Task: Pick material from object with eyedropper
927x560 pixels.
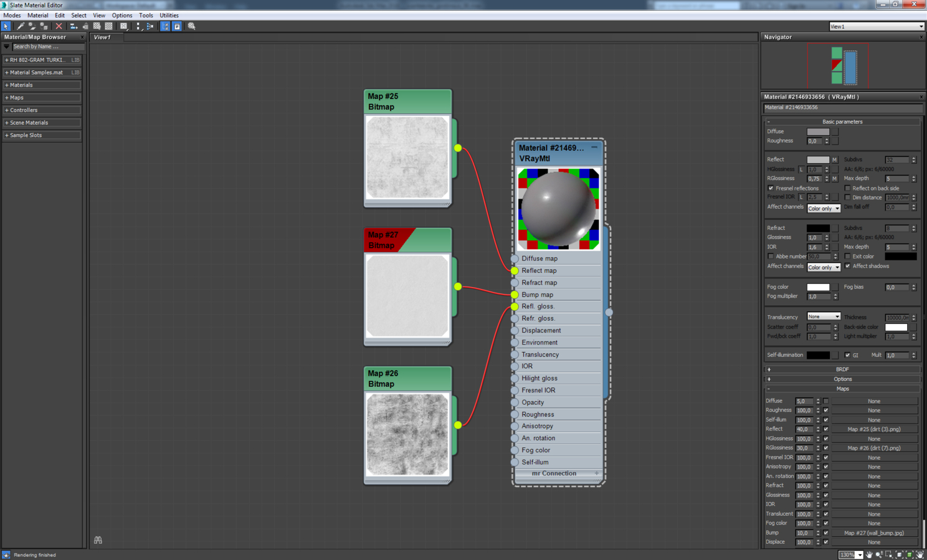Action: click(x=20, y=26)
